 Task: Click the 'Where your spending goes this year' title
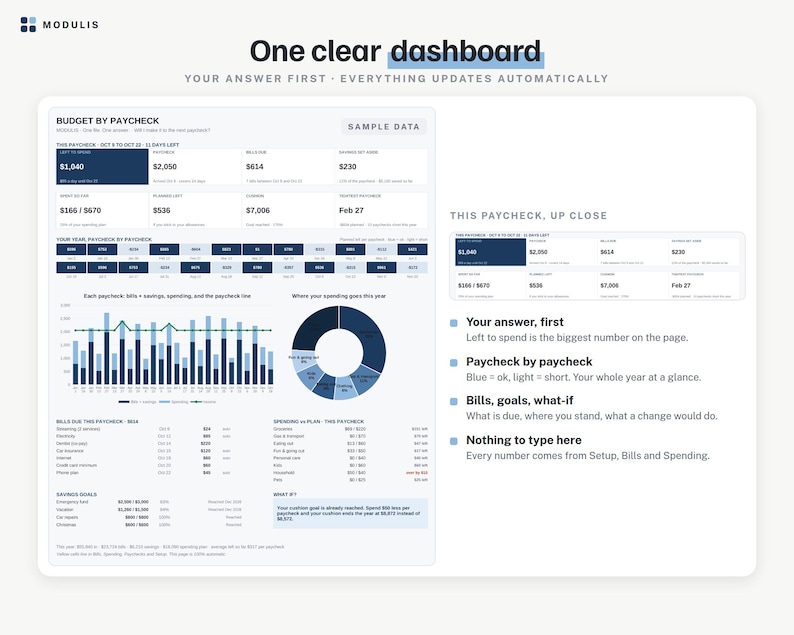(x=339, y=296)
